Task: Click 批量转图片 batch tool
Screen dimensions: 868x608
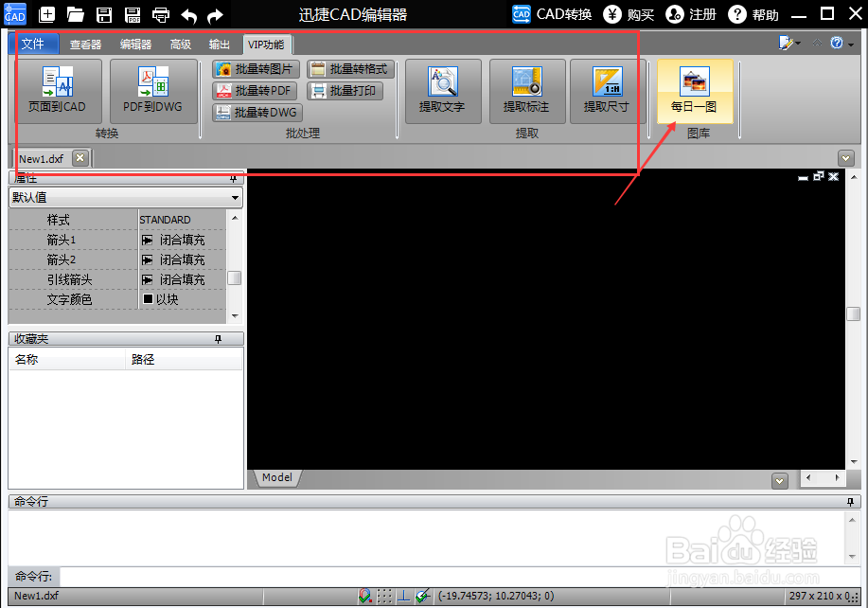Action: [256, 69]
